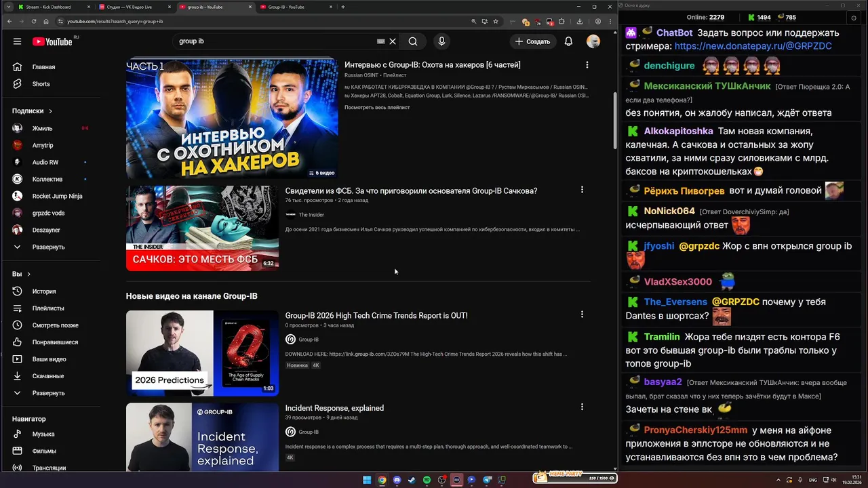Open the YouTube guide hamburger menu
Image resolution: width=868 pixels, height=488 pixels.
(17, 41)
